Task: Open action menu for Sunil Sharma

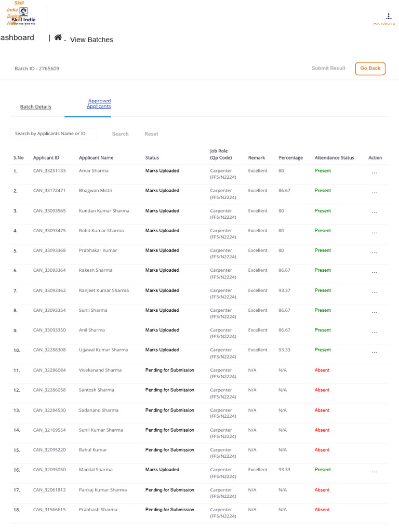Action: [x=374, y=312]
